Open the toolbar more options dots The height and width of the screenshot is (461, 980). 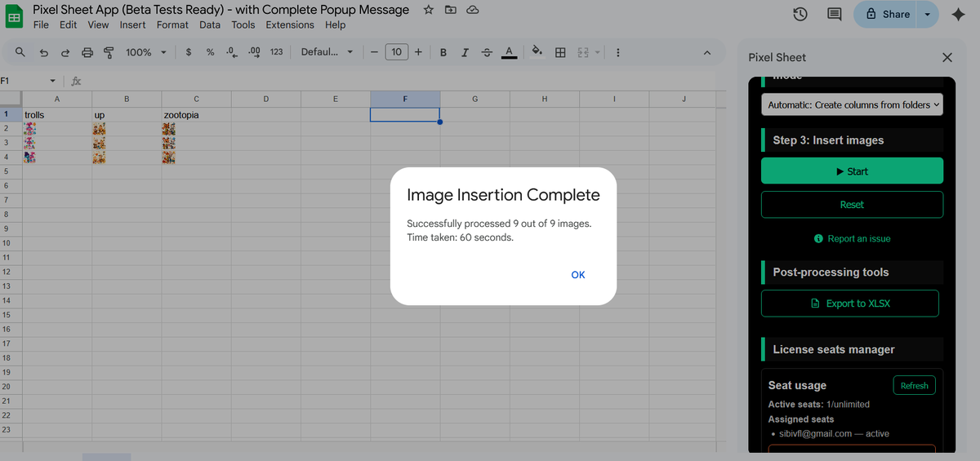[x=617, y=52]
